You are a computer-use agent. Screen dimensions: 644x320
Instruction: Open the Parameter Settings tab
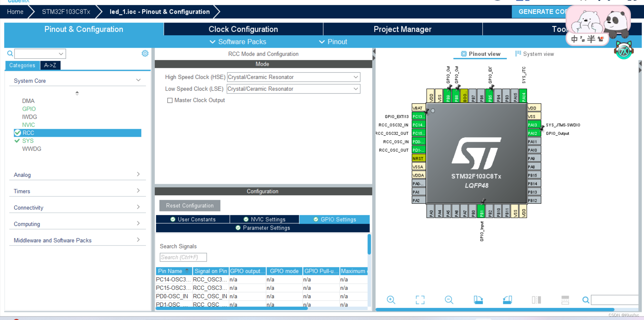[x=263, y=228]
